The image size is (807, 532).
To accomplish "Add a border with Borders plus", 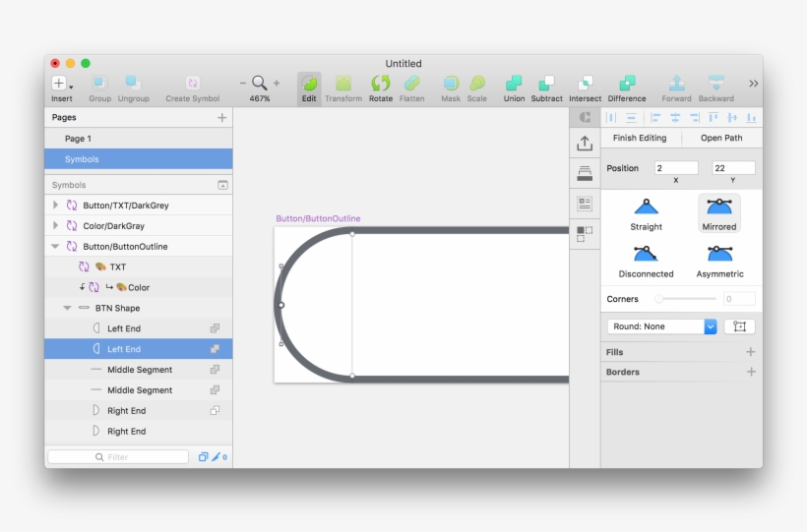I will 751,372.
